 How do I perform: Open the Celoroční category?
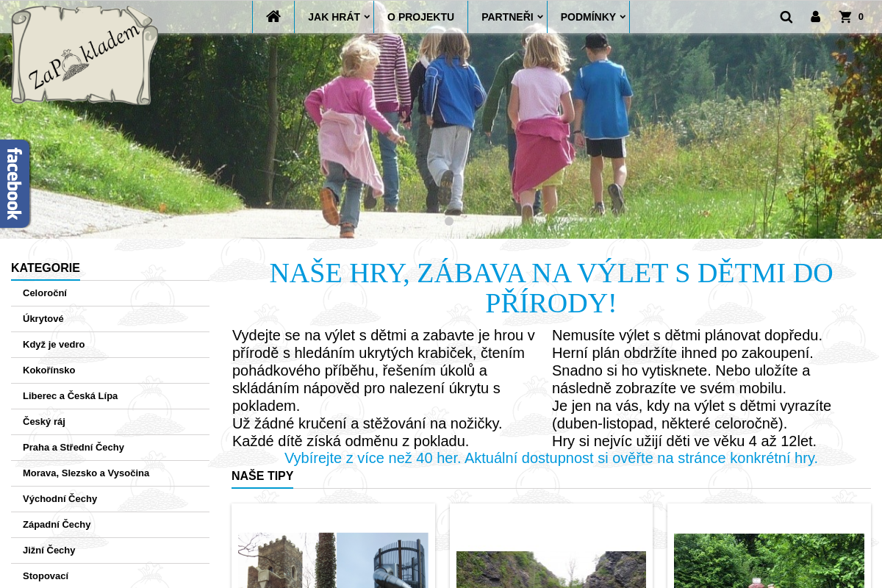coord(44,293)
